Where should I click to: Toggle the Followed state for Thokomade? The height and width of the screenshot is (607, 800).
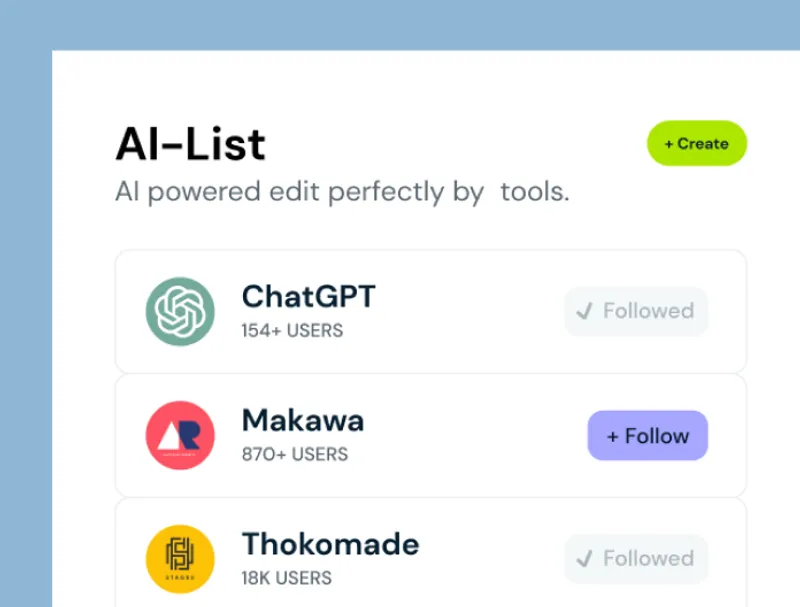[636, 558]
